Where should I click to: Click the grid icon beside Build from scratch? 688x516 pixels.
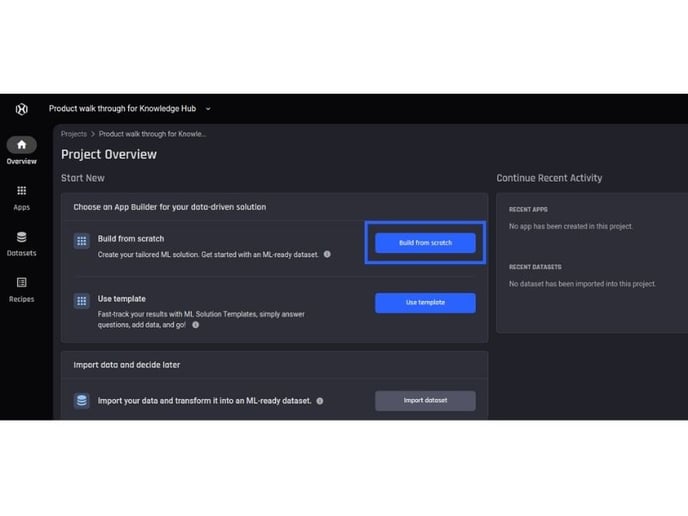[x=82, y=241]
